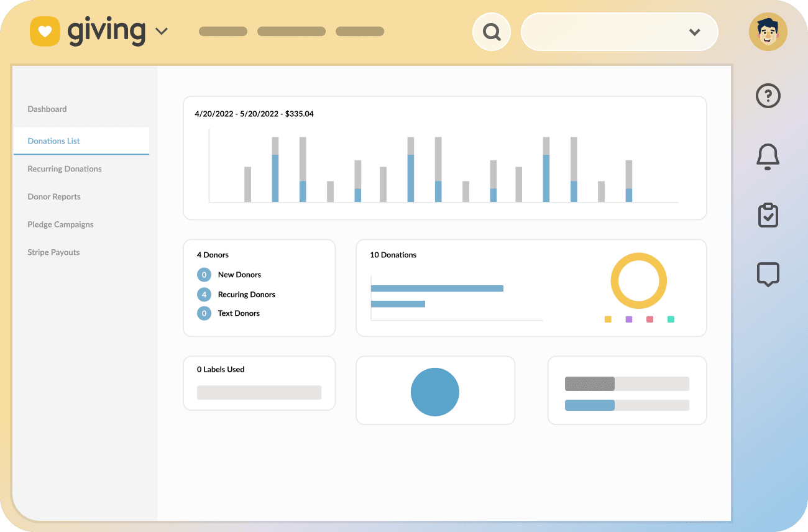Screen dimensions: 808x532
Task: Open the Recurring Donations page
Action: (64, 168)
